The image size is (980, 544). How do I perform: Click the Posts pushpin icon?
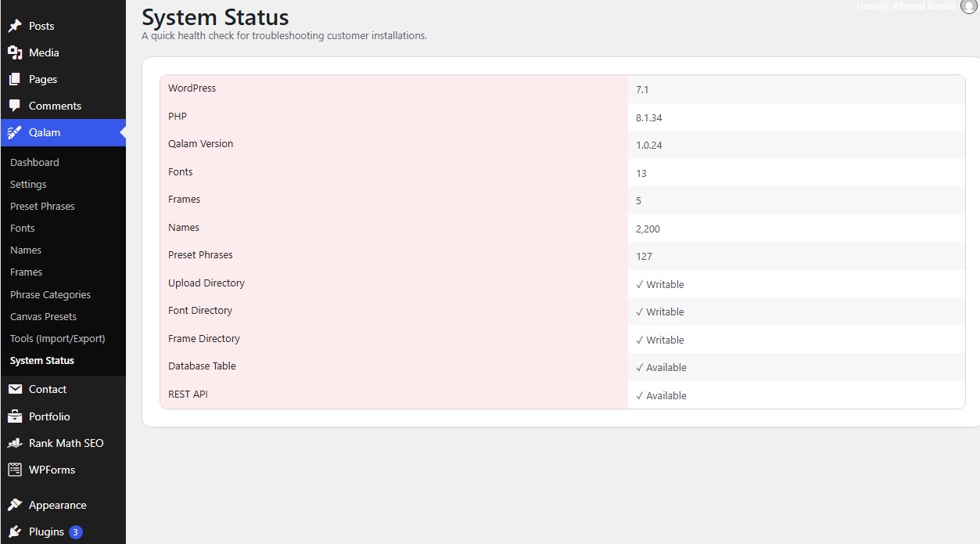[15, 26]
